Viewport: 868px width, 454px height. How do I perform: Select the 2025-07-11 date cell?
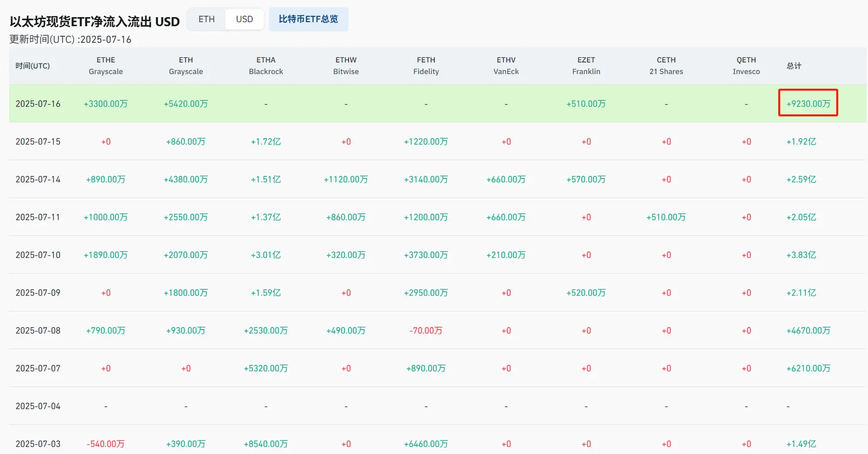click(38, 217)
